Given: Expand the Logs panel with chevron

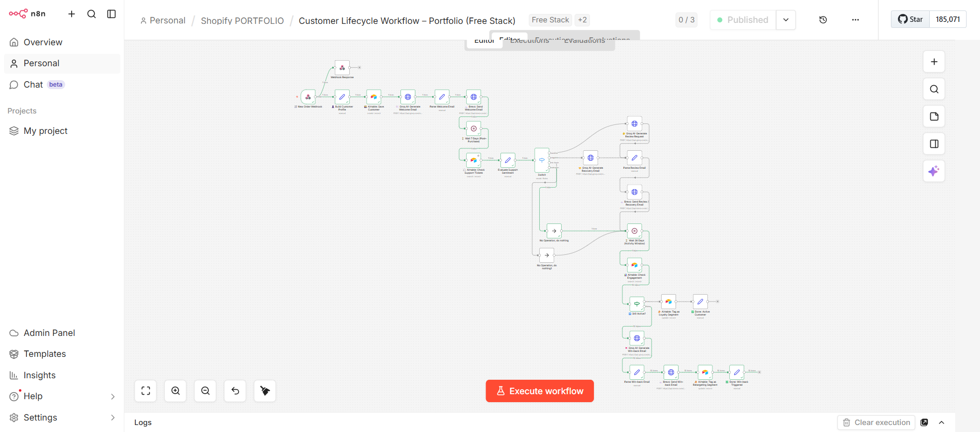Looking at the screenshot, I should pyautogui.click(x=941, y=423).
